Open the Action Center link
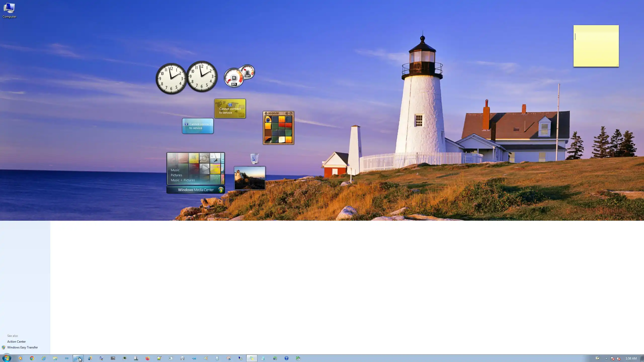Screen dimensions: 644x362 pyautogui.click(x=16, y=341)
